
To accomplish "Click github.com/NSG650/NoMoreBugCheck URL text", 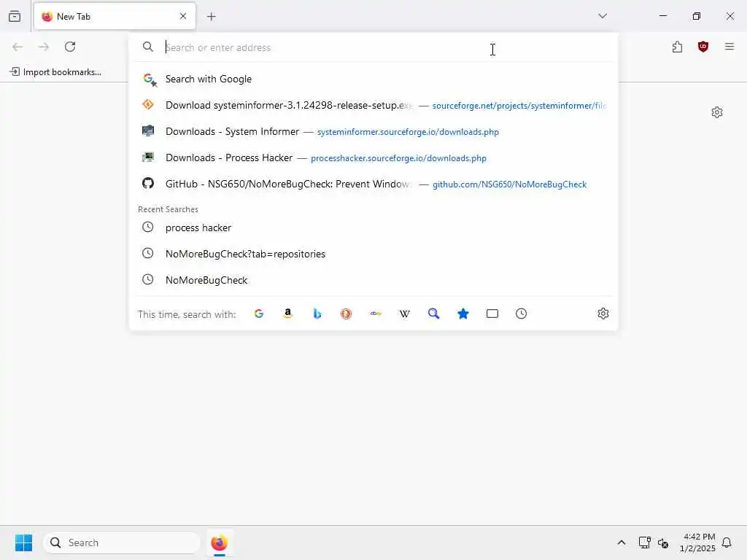I will click(509, 184).
